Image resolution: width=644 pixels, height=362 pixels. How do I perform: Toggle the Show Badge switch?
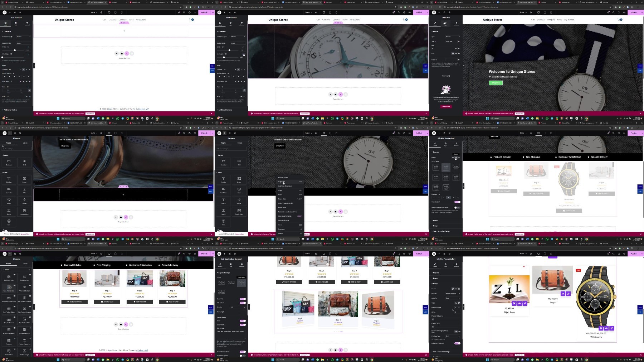[457, 202]
